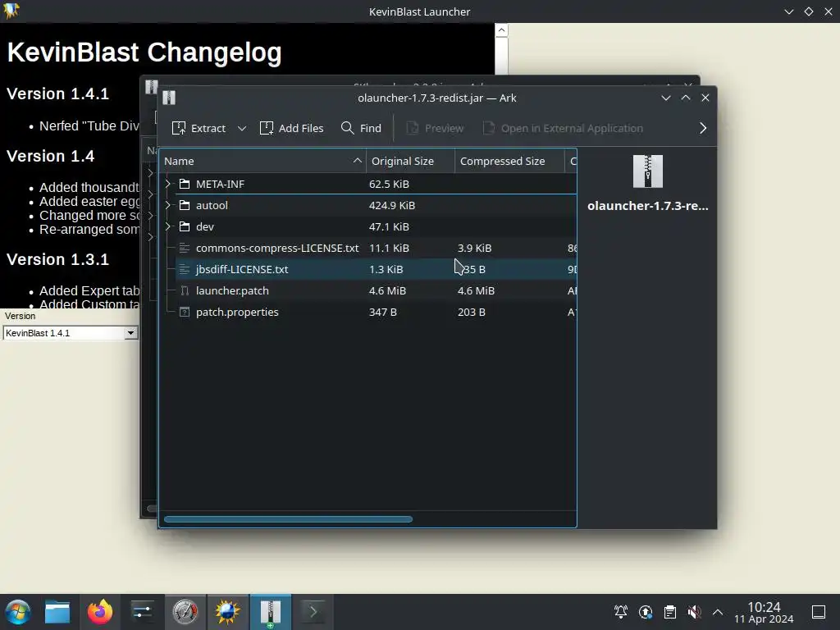Screen dimensions: 840x630
Task: Click the 47.1 KiB size of dev
Action: coord(389,226)
